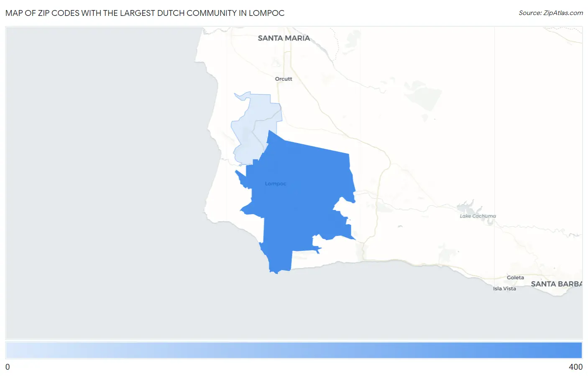Select the Santa Maria map label
This screenshot has width=588, height=376.
[284, 38]
